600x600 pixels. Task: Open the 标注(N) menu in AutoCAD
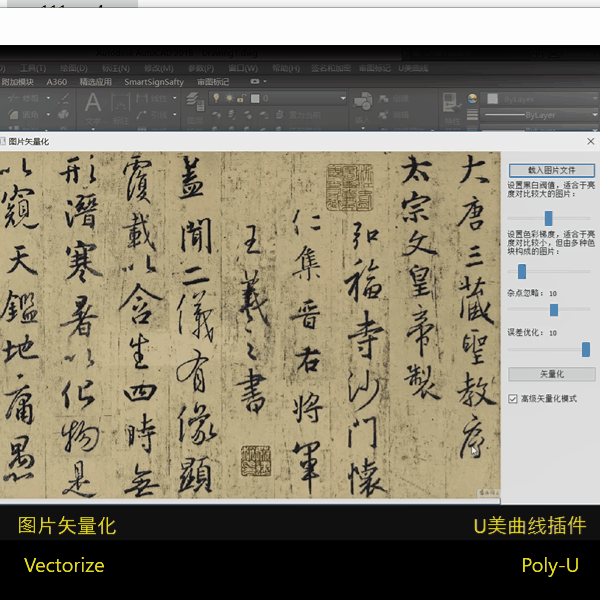click(116, 68)
